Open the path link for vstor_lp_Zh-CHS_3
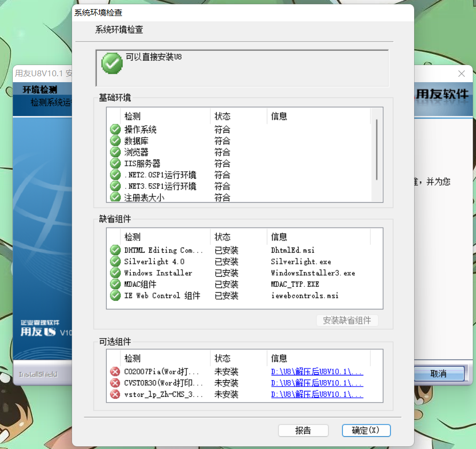 (317, 395)
